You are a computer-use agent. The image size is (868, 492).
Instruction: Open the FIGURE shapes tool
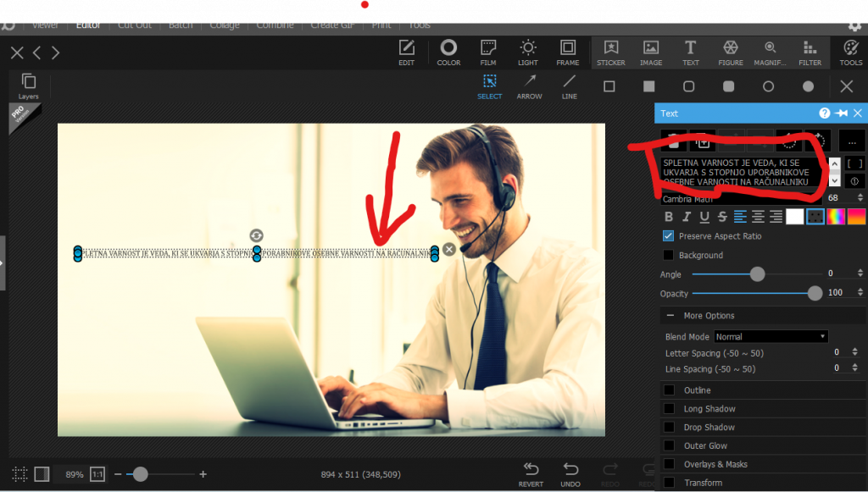[x=731, y=53]
